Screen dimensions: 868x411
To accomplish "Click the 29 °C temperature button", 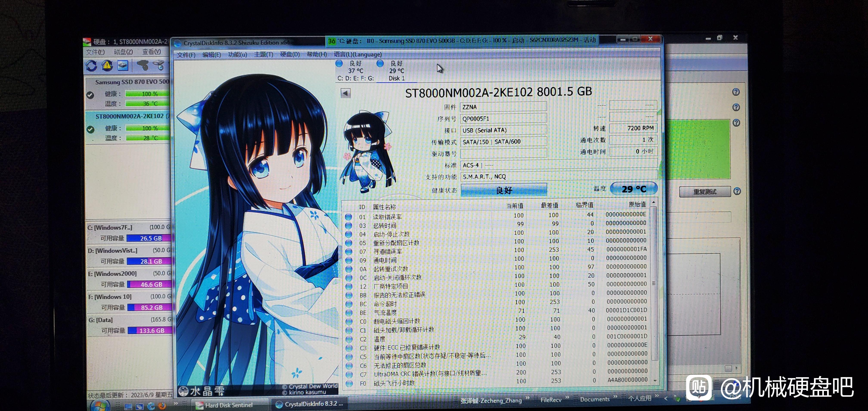I will coord(634,189).
